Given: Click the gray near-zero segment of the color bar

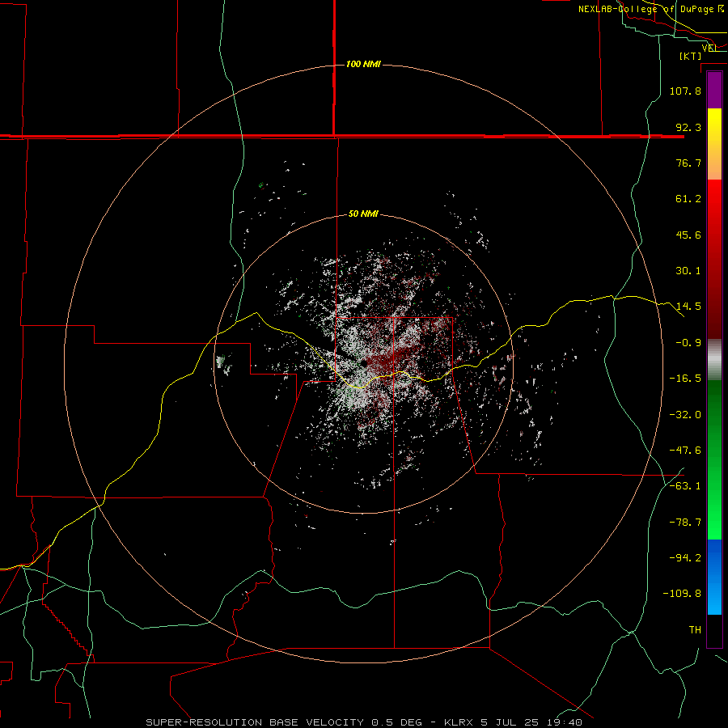Looking at the screenshot, I should [x=714, y=359].
